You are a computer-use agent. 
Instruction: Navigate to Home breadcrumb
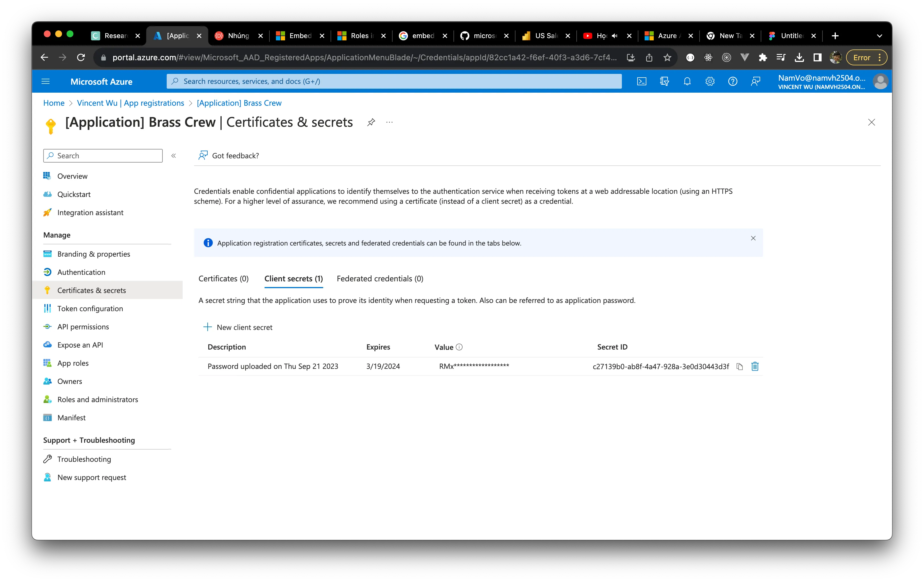pos(53,103)
